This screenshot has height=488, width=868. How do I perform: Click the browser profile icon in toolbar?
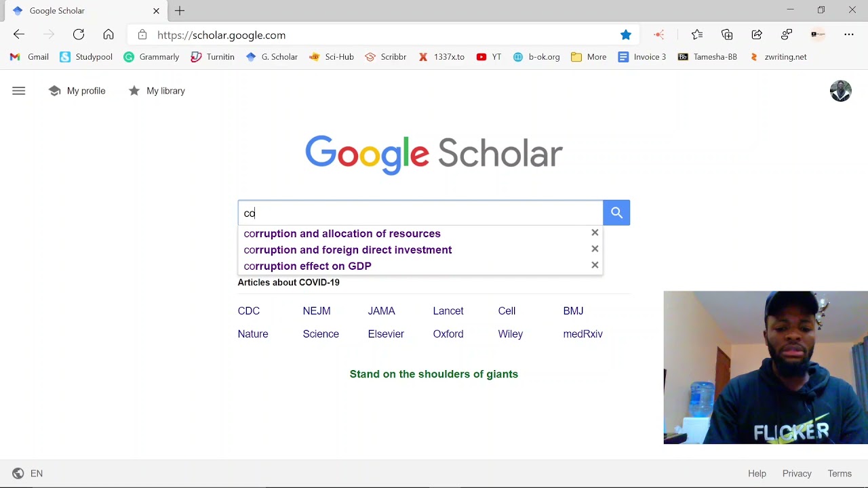point(818,35)
